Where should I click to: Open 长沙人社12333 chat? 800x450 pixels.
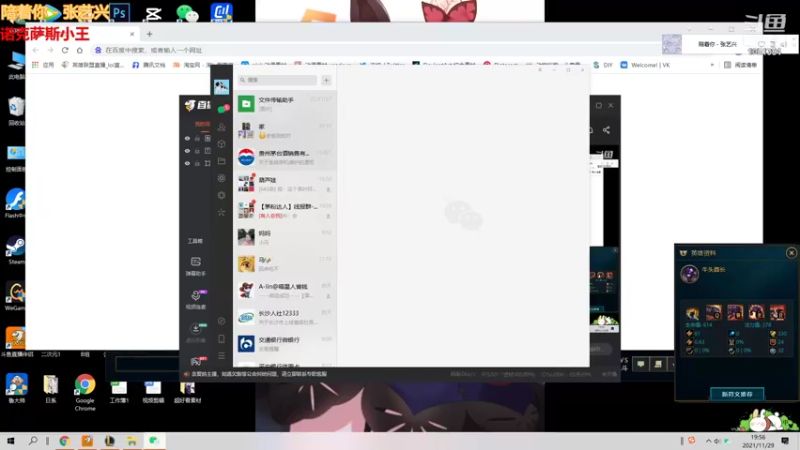285,317
